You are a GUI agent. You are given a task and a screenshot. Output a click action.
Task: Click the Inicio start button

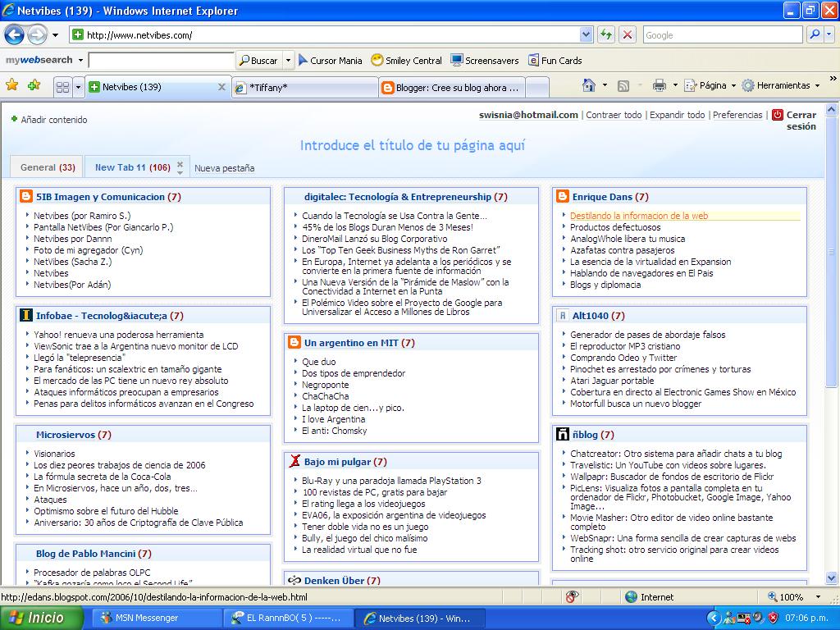point(42,618)
